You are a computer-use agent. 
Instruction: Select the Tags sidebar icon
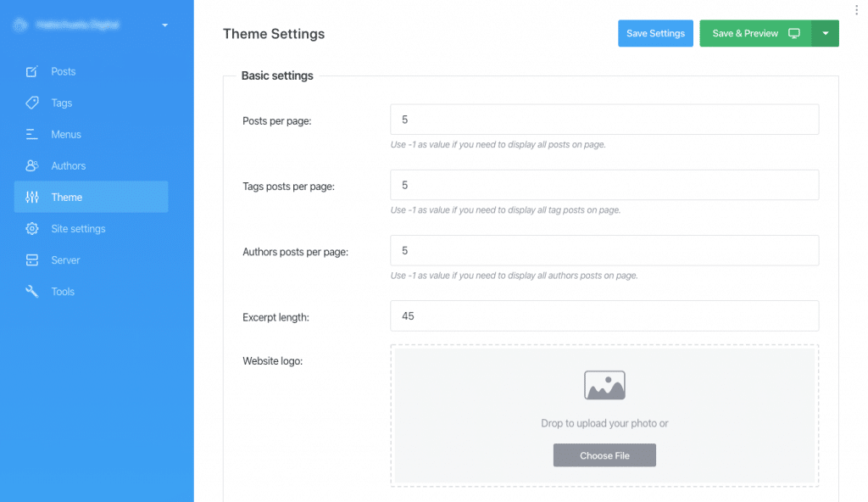[33, 103]
